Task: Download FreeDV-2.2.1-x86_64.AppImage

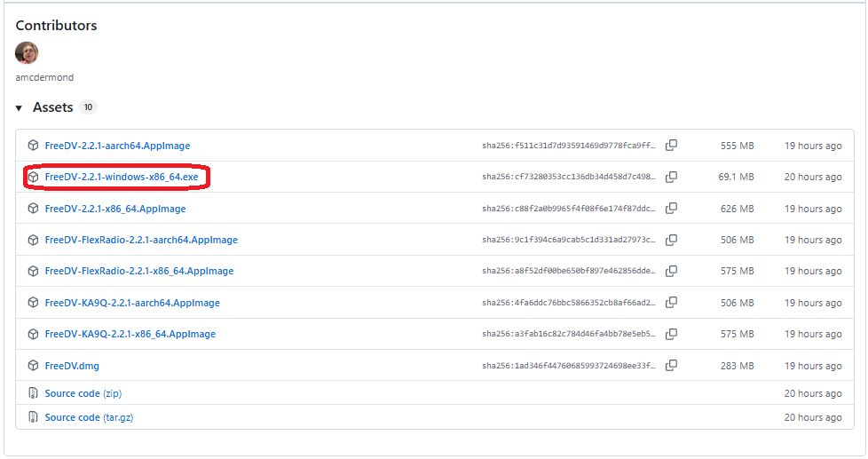Action: 115,209
